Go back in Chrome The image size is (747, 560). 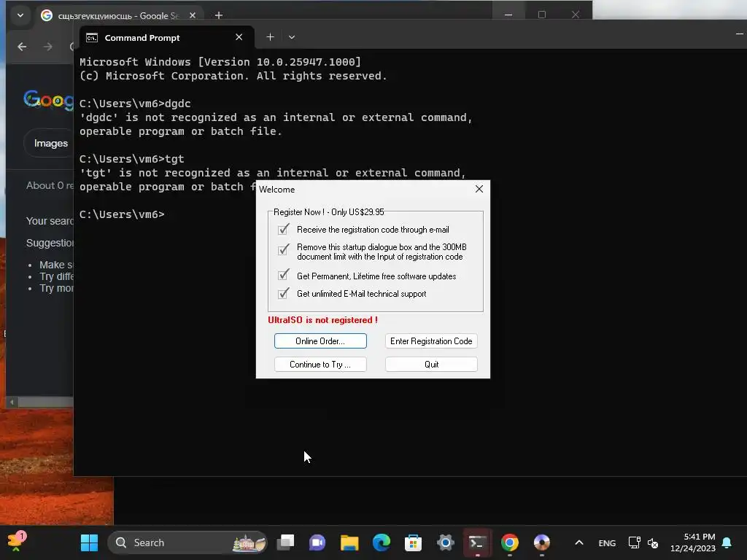coord(22,47)
